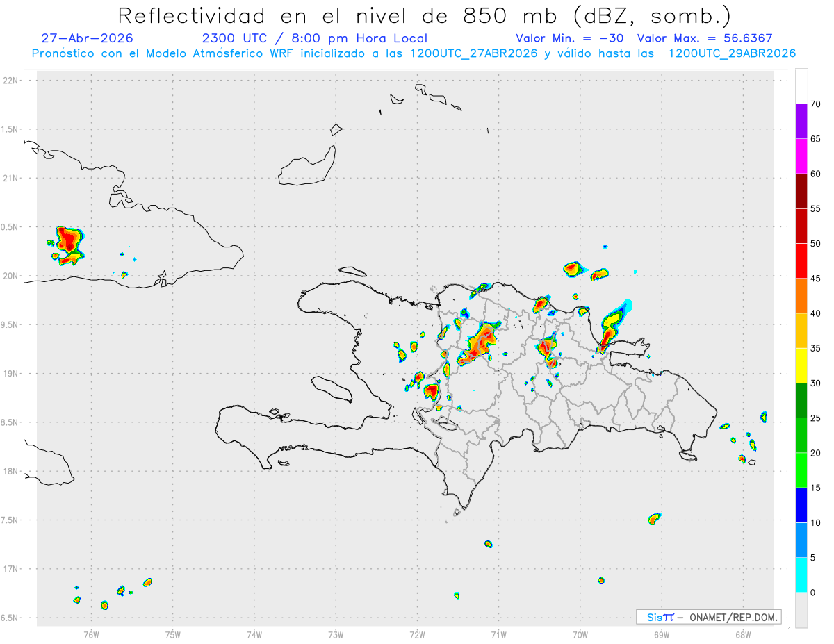This screenshot has height=644, width=834.
Task: Click the 72W longitude axis label
Action: point(417,635)
